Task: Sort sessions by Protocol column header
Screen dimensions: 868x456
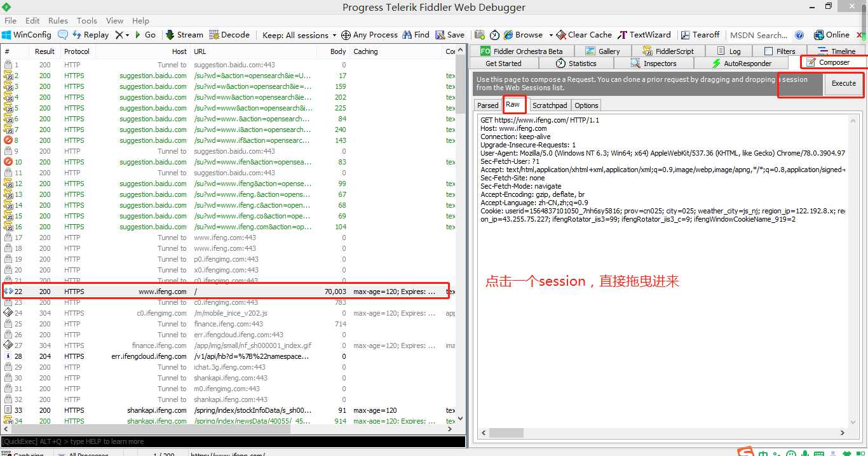Action: [77, 51]
